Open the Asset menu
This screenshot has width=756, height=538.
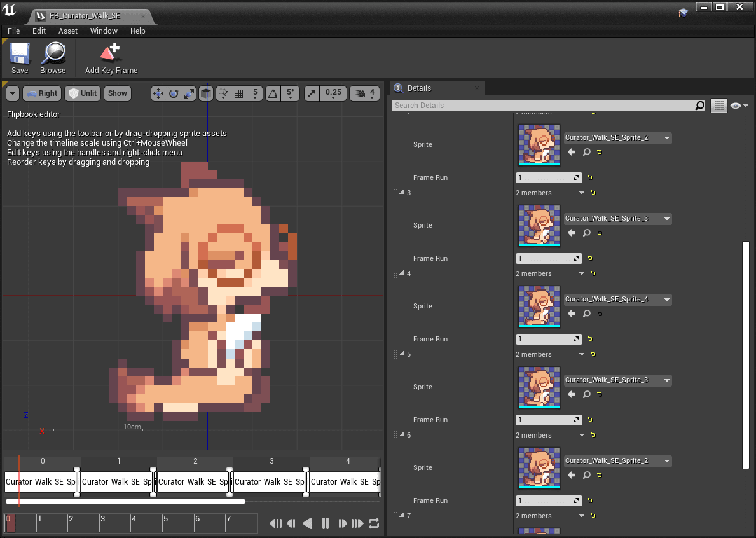[x=68, y=31]
